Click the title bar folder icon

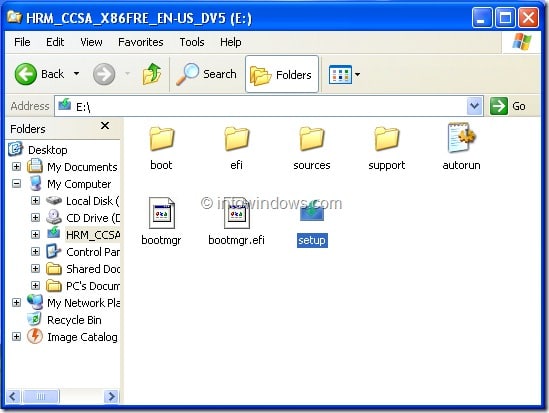(x=14, y=17)
